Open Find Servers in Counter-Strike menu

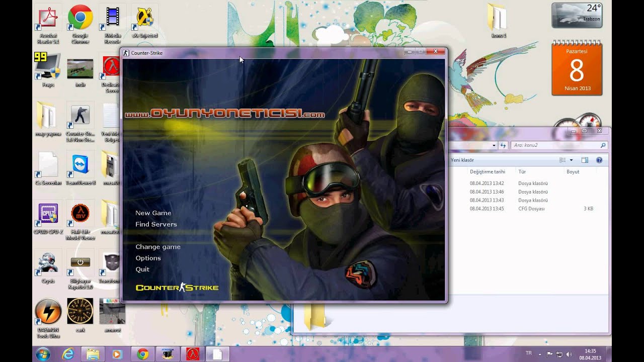click(156, 224)
